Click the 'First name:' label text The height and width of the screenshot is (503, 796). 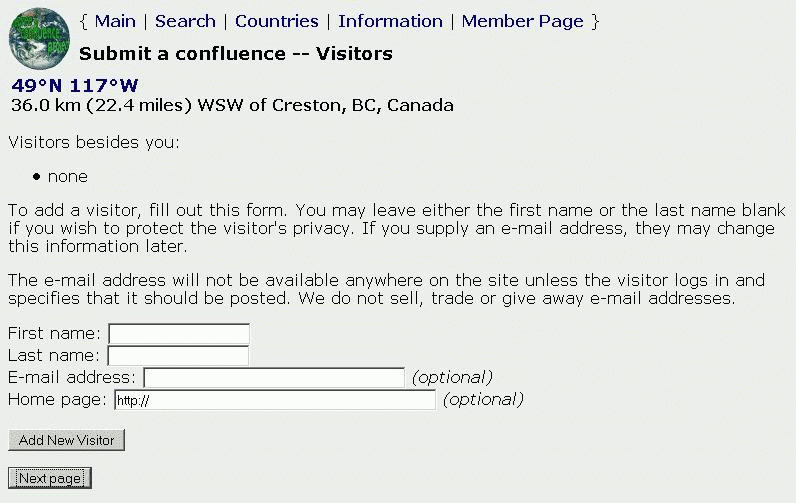coord(54,333)
